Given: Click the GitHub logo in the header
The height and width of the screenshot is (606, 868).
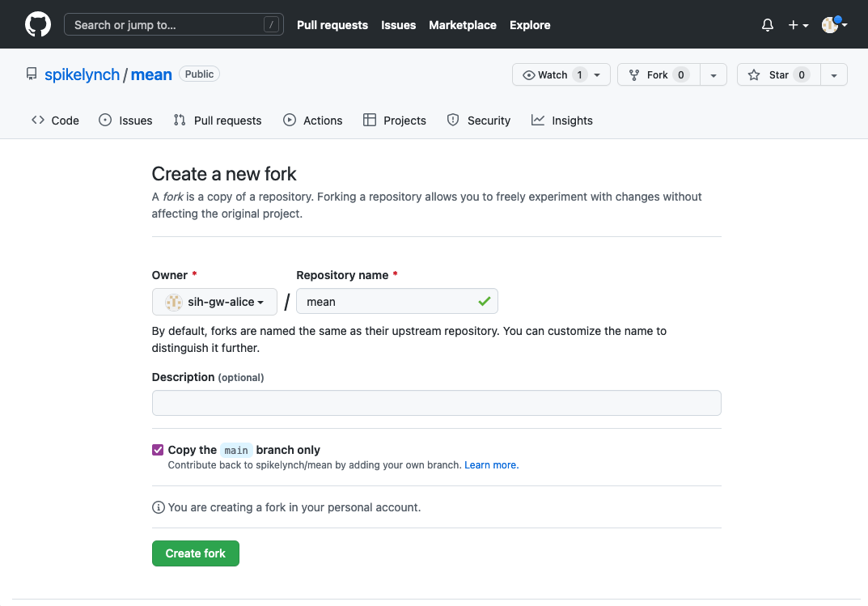Looking at the screenshot, I should [37, 24].
